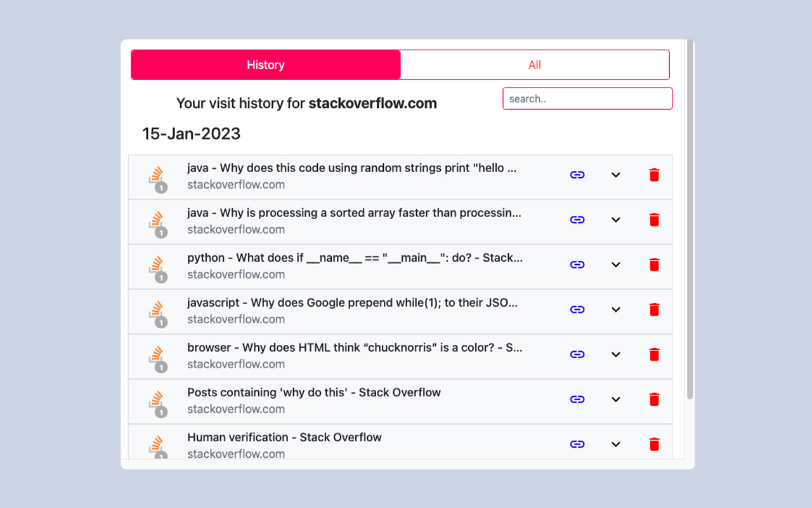Delete the 'Human verification' history entry

tap(655, 444)
